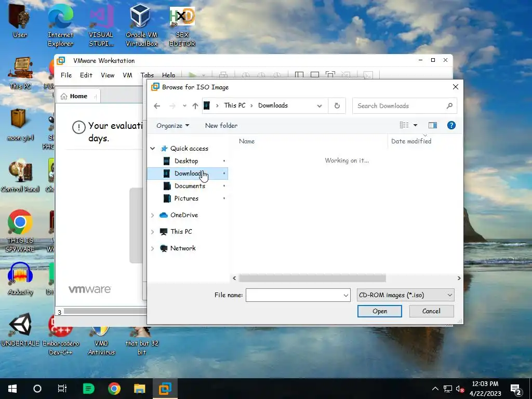Screen dimensions: 532x399
Task: Expand the Network node
Action: point(153,248)
